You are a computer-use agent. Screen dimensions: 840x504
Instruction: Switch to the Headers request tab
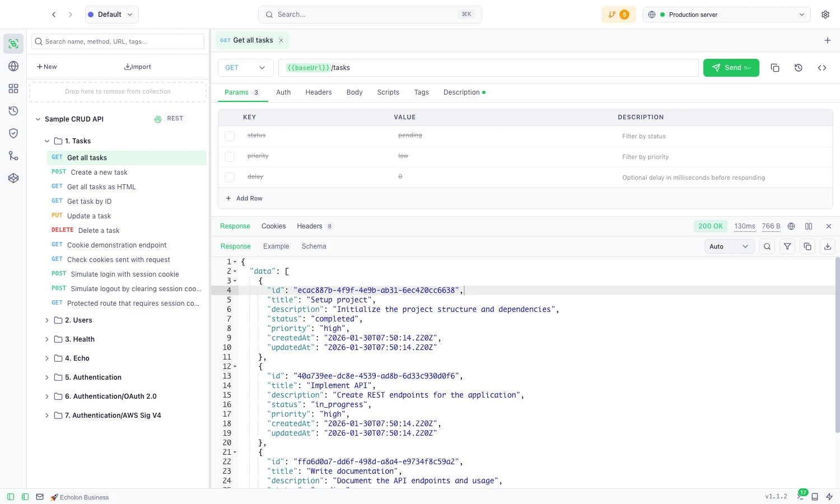[318, 92]
